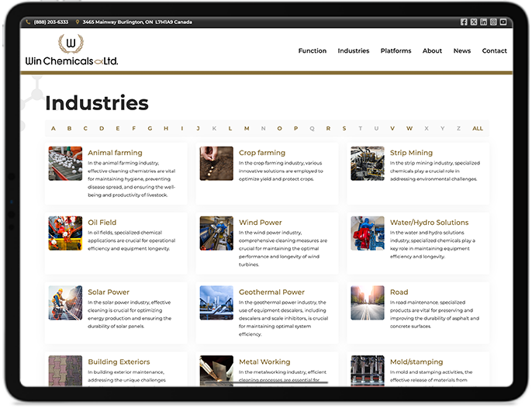
Task: Click the Win Chemicals Ltd. logo
Action: 72,50
